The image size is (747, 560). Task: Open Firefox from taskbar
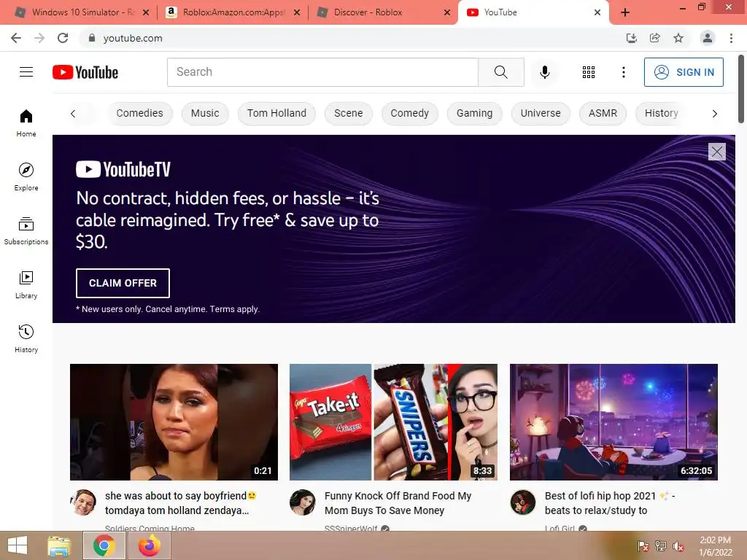click(x=150, y=545)
